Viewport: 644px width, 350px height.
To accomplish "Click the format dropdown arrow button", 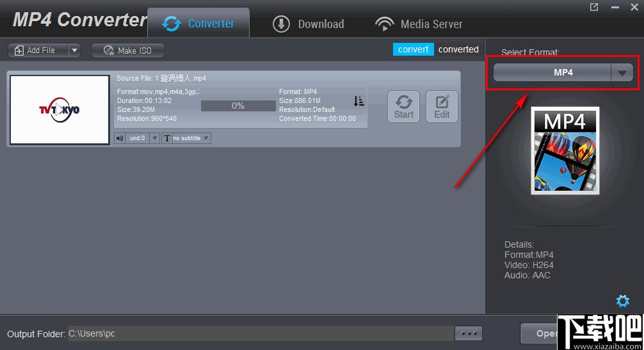I will [622, 73].
